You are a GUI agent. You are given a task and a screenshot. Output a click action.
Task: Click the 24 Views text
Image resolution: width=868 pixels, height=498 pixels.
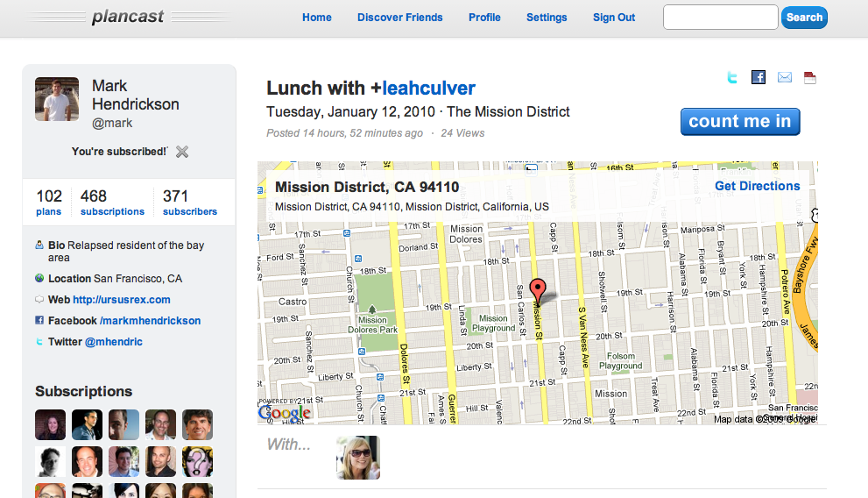tap(462, 133)
